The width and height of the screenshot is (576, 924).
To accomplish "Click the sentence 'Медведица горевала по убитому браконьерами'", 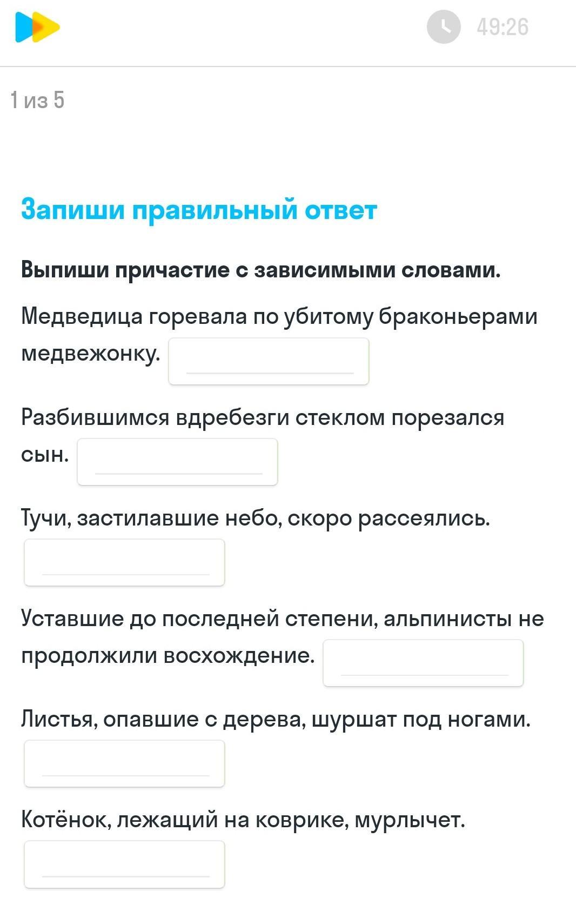I will (279, 316).
